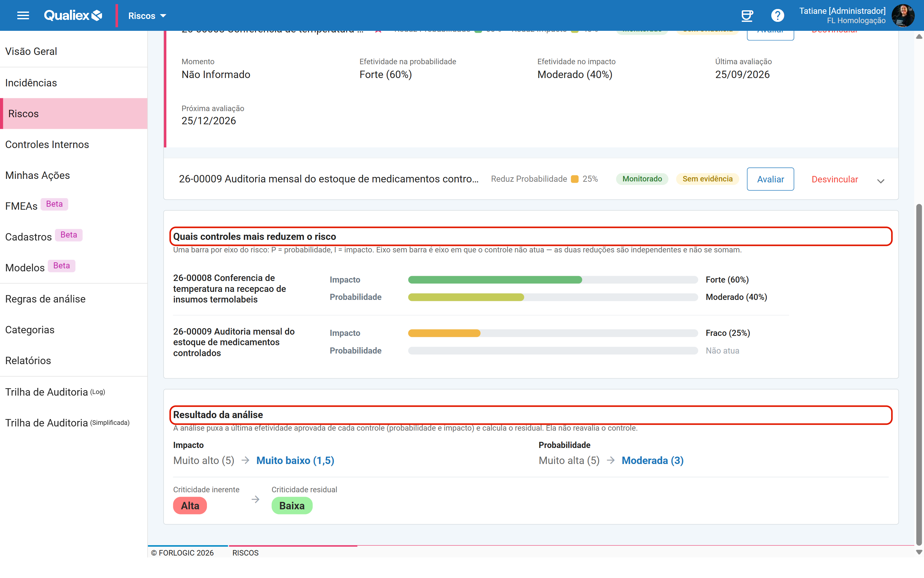The width and height of the screenshot is (924, 578).
Task: Click the Monitorado badge on 26-00009
Action: (642, 179)
